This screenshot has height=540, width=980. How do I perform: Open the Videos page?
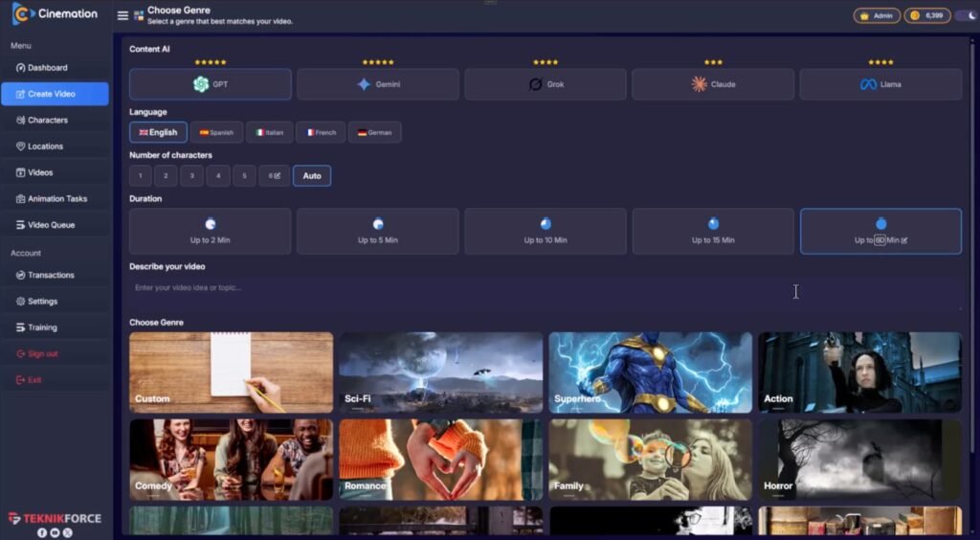tap(55, 172)
